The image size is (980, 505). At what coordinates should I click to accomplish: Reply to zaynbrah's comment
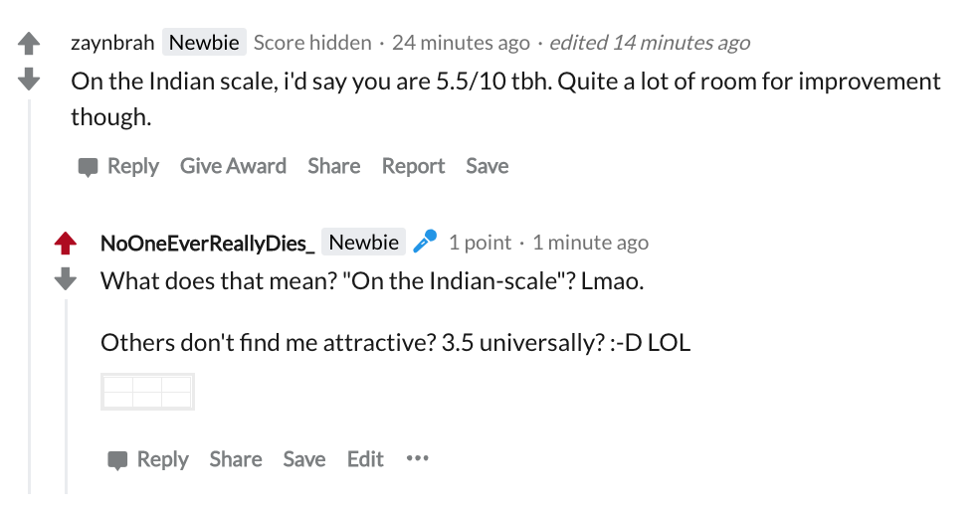[x=118, y=166]
